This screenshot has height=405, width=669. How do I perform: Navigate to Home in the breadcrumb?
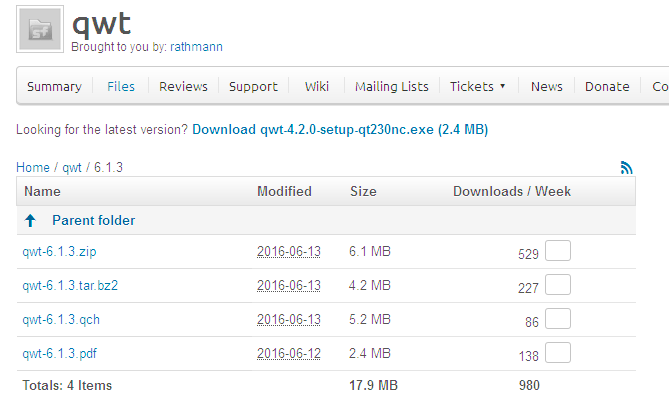coord(32,168)
